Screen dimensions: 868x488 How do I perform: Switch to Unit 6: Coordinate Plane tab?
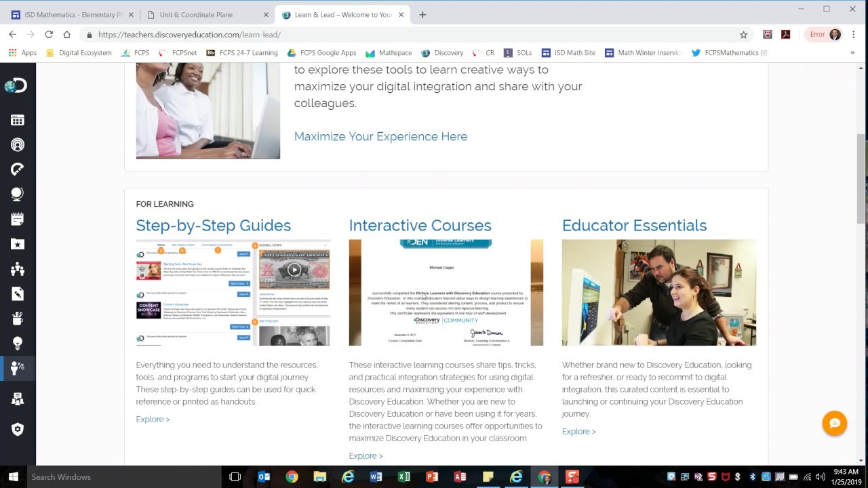[x=207, y=15]
